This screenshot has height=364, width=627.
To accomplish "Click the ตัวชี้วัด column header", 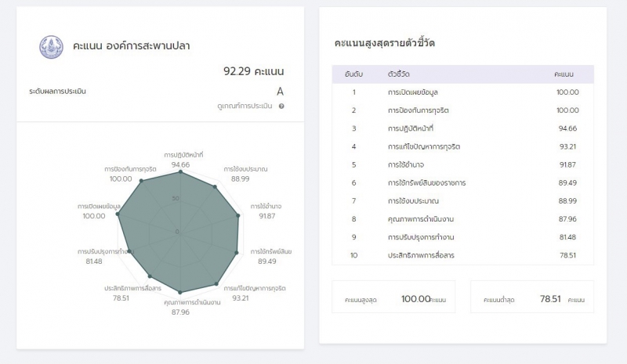I will pyautogui.click(x=400, y=74).
